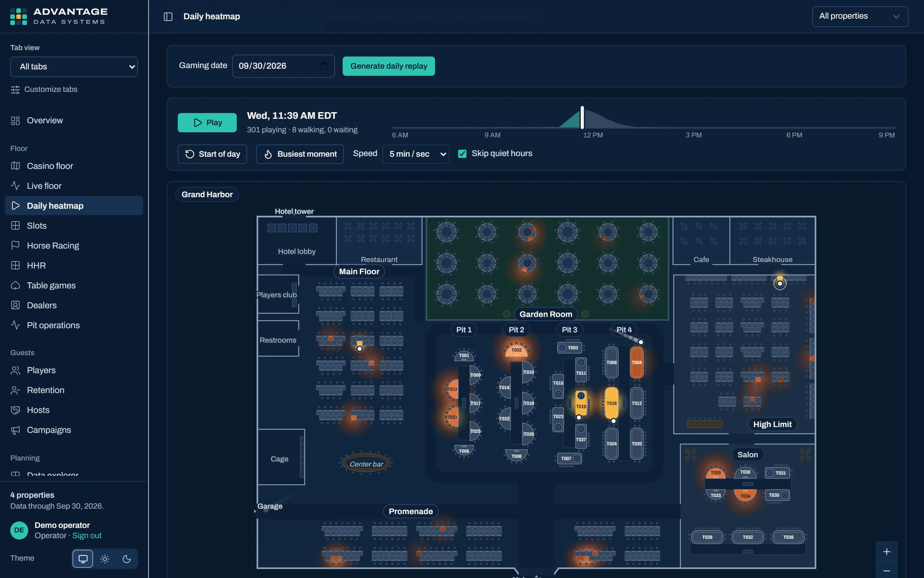
Task: Click the Sign out link
Action: [x=87, y=536]
